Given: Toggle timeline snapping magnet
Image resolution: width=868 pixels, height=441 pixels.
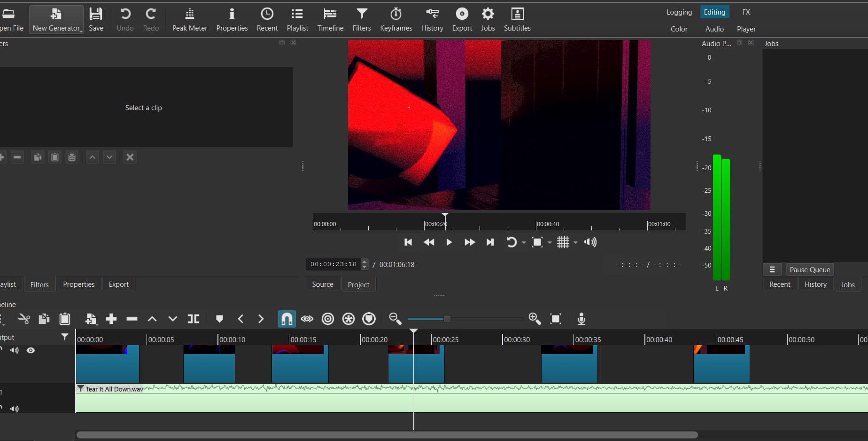Looking at the screenshot, I should 287,319.
